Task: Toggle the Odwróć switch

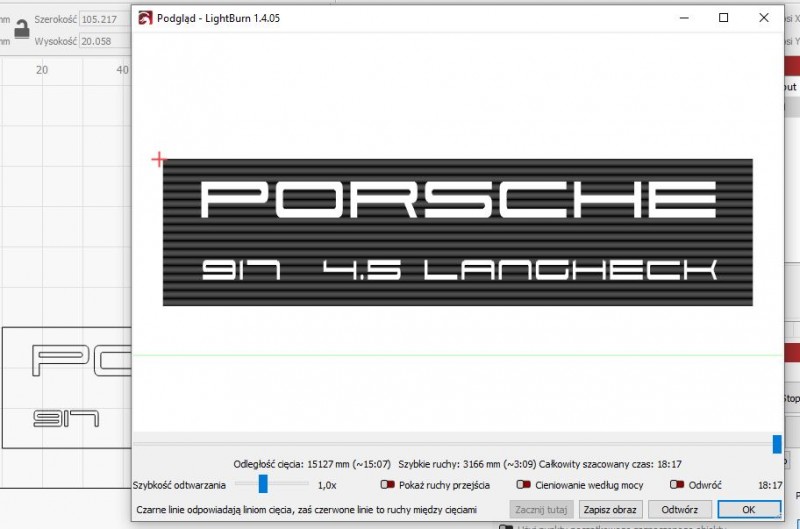Action: pos(677,485)
